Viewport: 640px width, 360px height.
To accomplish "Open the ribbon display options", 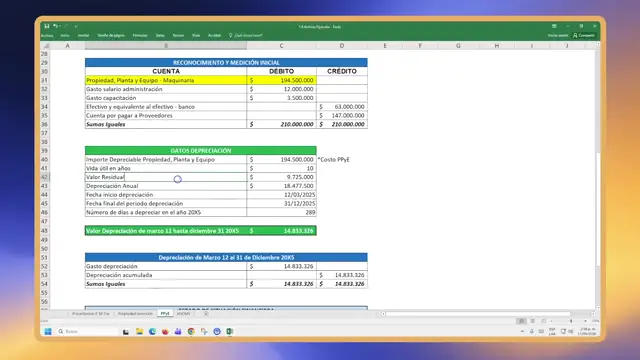I will coord(554,26).
